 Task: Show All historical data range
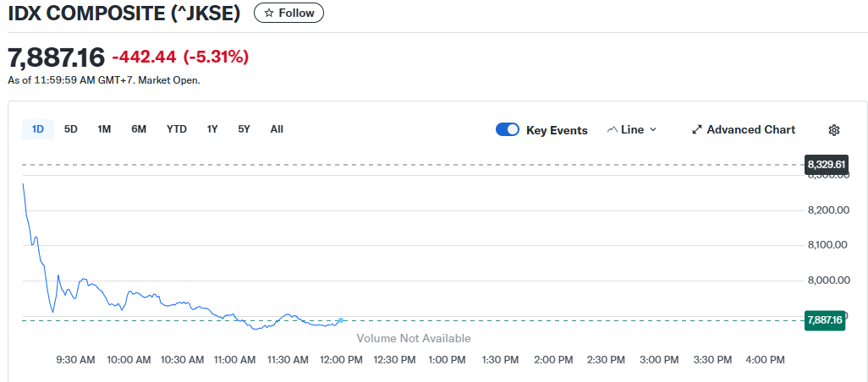coord(277,129)
